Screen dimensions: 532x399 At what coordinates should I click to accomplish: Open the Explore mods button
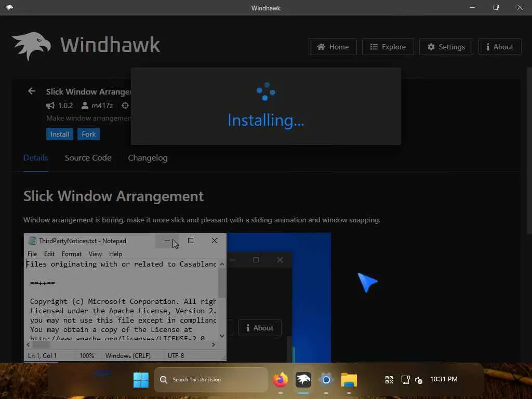tap(388, 47)
